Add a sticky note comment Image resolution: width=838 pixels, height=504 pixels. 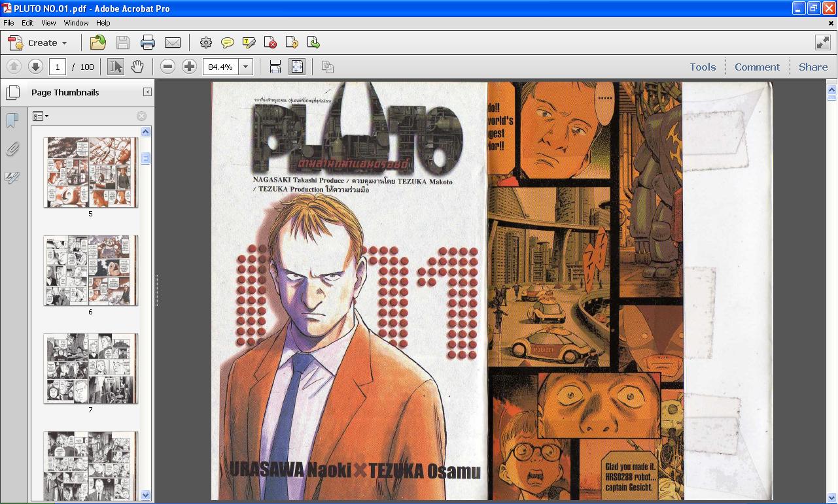[228, 43]
